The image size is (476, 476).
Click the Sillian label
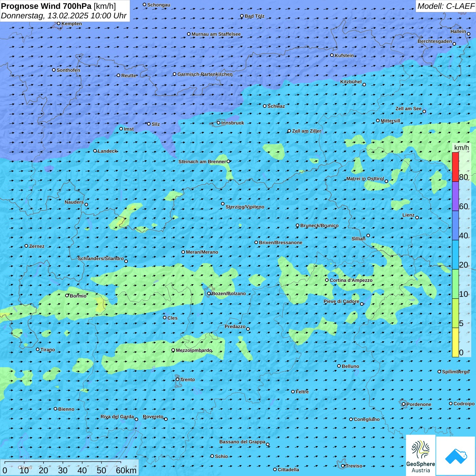coord(358,239)
